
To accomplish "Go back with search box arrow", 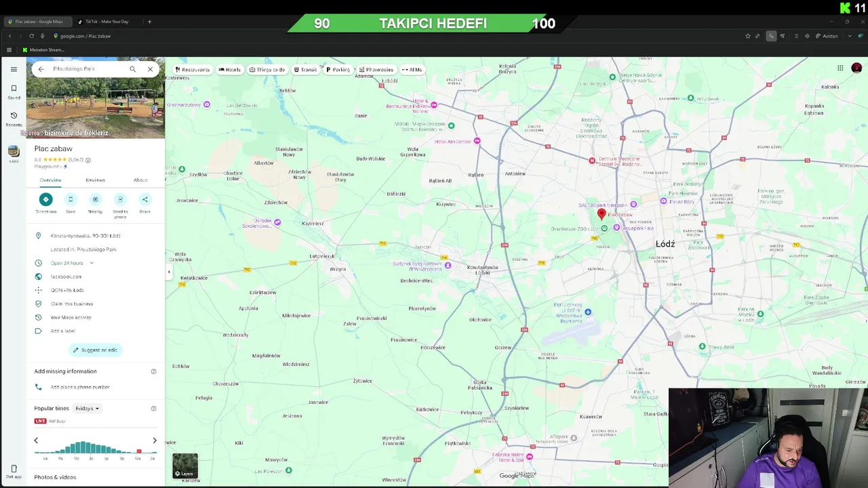I will (x=41, y=69).
